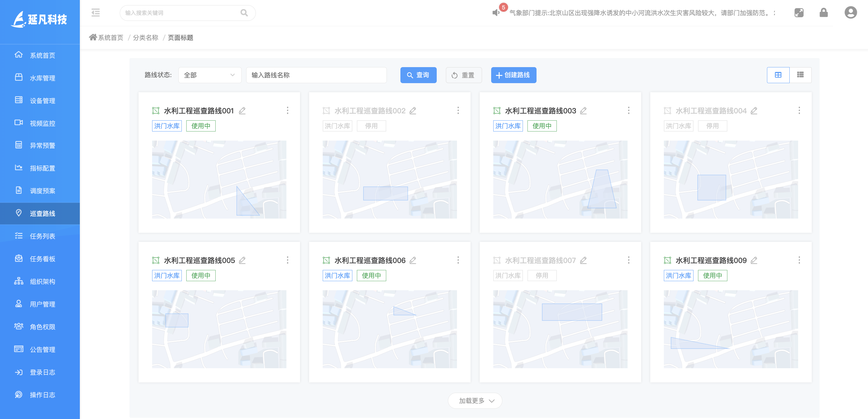The width and height of the screenshot is (868, 419).
Task: Click the map thumbnail of 水利工程巡查路线005
Action: point(219,329)
